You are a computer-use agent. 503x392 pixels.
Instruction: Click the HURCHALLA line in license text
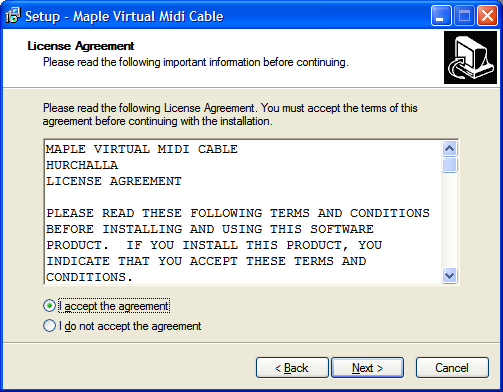point(82,165)
